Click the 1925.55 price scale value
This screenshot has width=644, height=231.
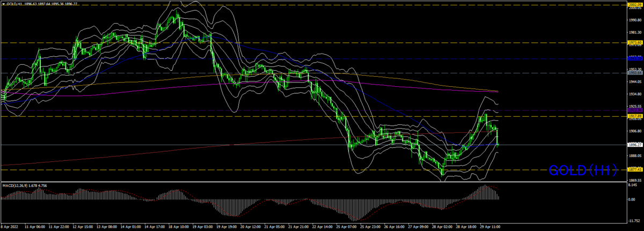point(635,106)
